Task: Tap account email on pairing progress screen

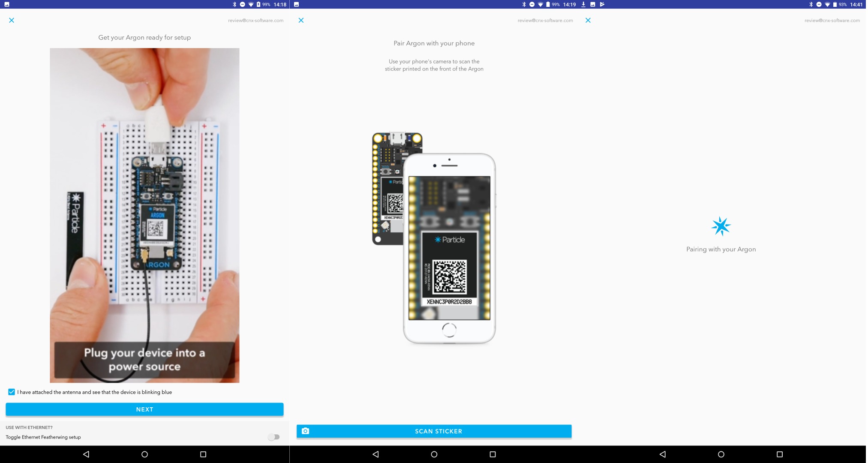Action: [832, 20]
